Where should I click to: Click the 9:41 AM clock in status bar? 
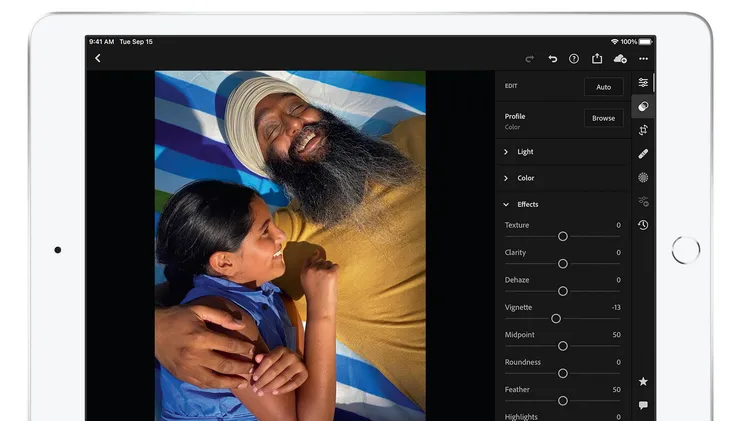[101, 42]
